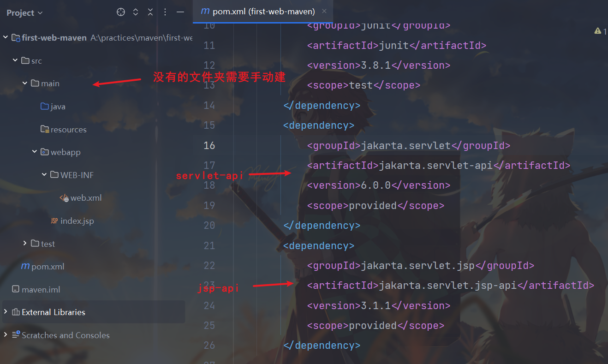Click the blue java source folder icon

(x=45, y=106)
